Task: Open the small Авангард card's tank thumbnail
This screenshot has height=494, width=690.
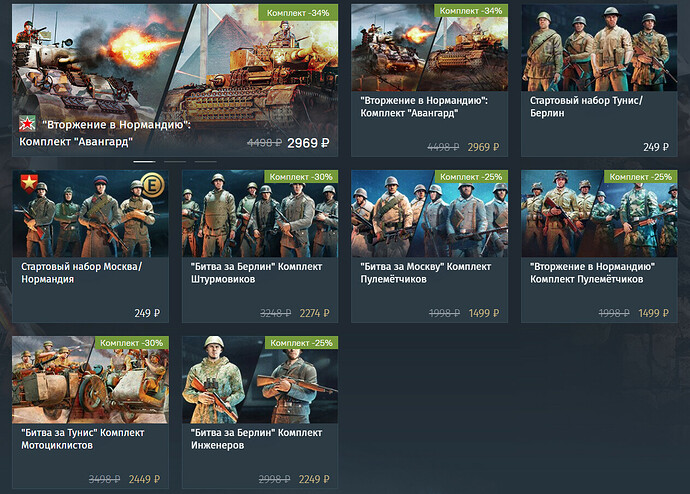Action: 429,48
